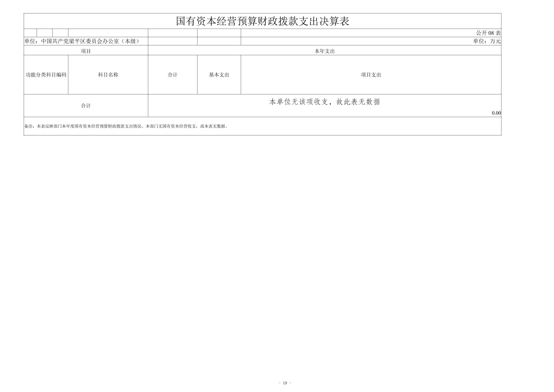Click the page number 19

285,383
